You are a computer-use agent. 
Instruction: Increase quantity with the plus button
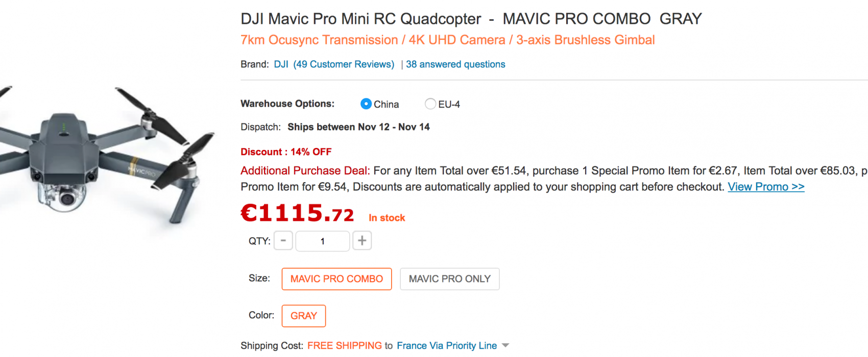click(x=362, y=241)
